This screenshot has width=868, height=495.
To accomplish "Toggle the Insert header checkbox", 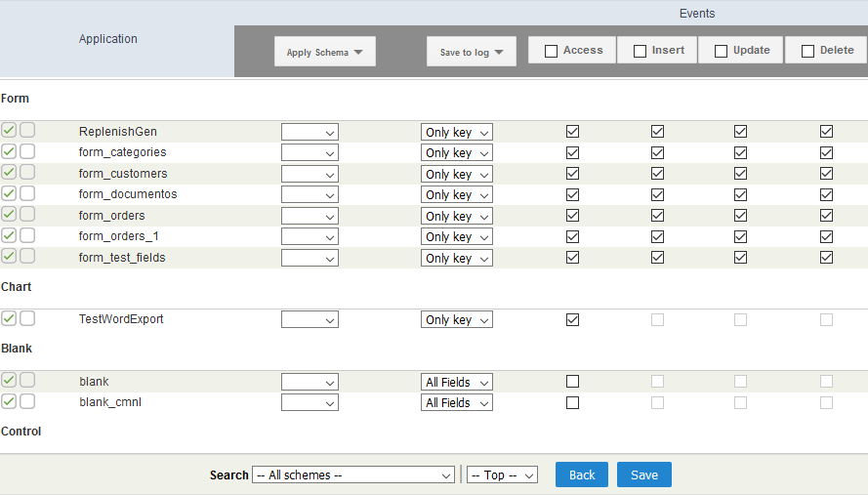I will tap(640, 51).
